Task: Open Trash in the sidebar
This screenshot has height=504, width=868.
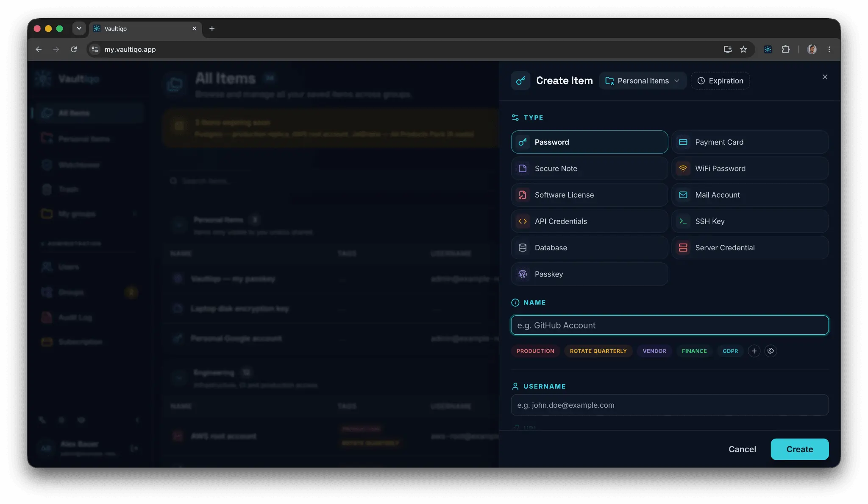Action: click(89, 189)
